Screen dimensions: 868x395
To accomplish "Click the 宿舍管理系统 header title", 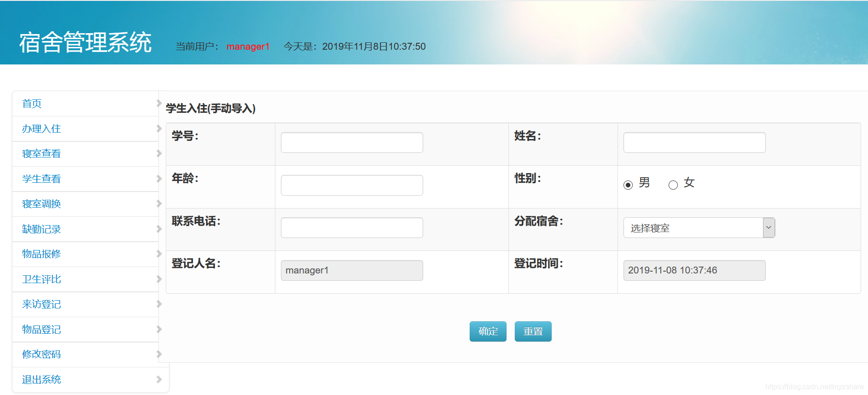I will [85, 42].
